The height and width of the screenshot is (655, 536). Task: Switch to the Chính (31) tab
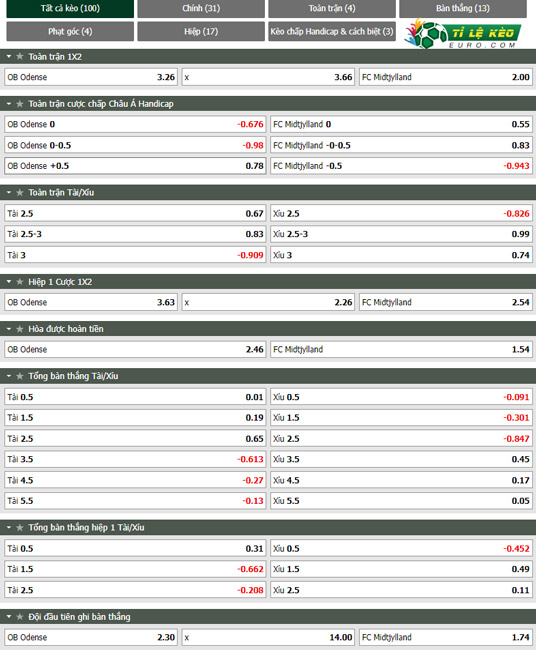click(x=201, y=8)
